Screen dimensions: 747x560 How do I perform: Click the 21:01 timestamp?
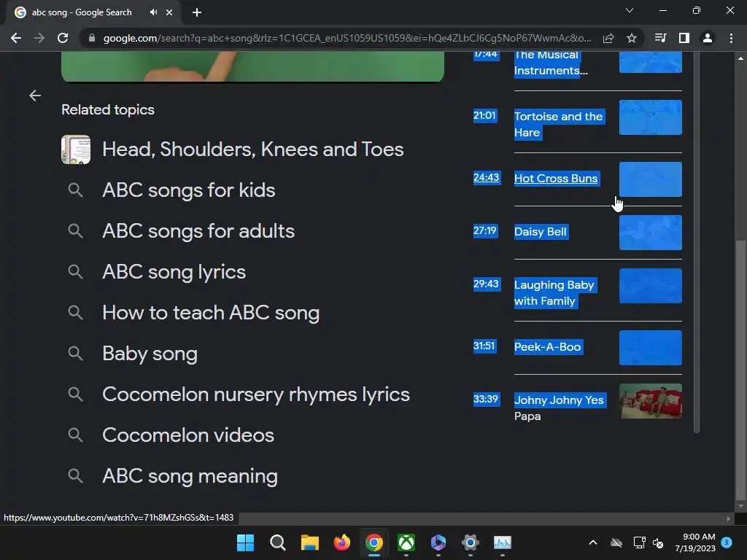pos(484,116)
